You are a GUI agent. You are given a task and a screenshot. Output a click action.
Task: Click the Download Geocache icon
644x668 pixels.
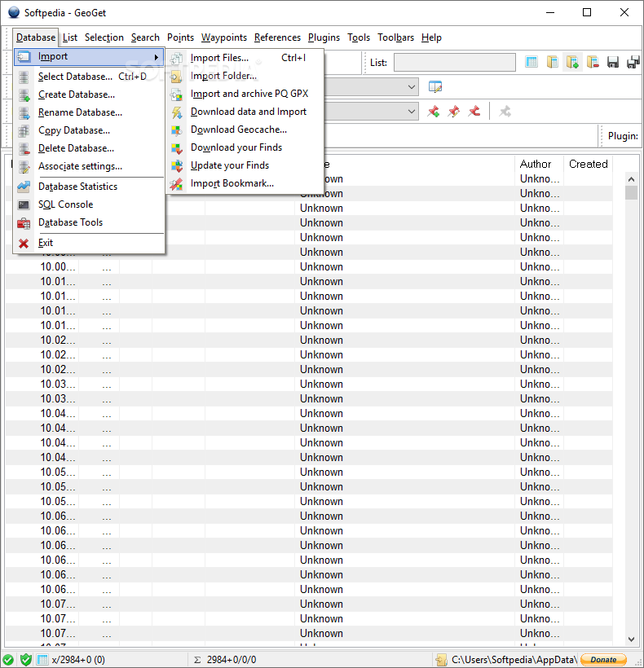tap(176, 130)
